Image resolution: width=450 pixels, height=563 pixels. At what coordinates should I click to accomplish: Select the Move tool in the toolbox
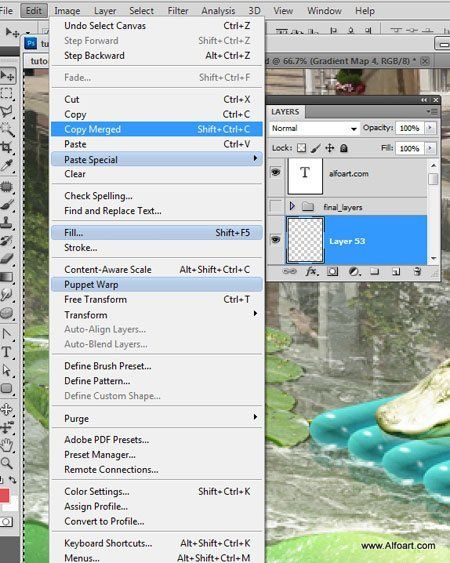pos(7,76)
